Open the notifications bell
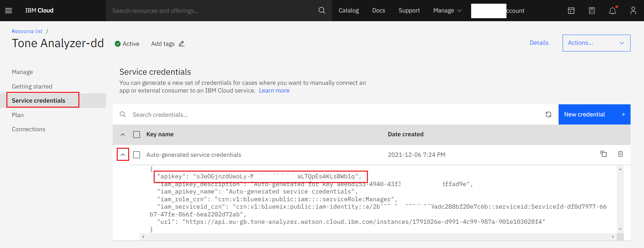644x248 pixels. [x=613, y=10]
